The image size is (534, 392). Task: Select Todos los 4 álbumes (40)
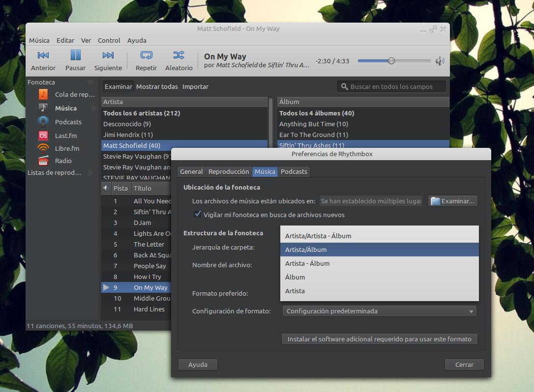(x=363, y=113)
